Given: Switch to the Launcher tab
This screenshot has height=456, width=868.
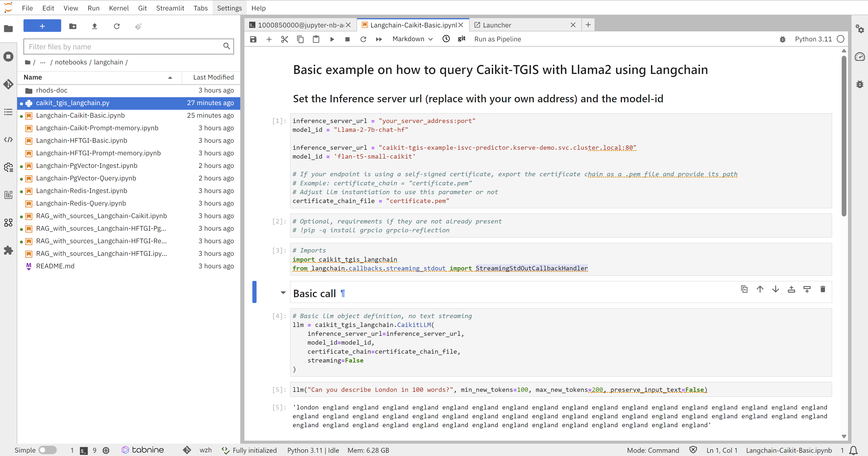Looking at the screenshot, I should click(x=497, y=25).
